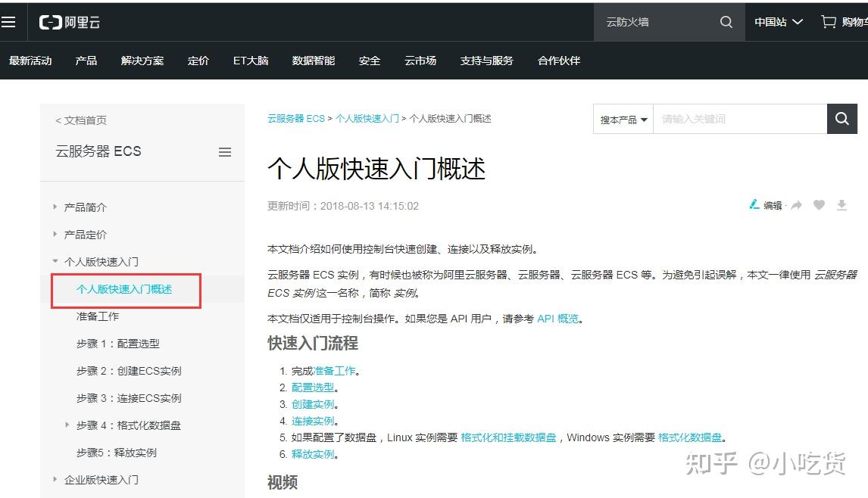Click the magnifier icon in the top search bar

tap(726, 22)
